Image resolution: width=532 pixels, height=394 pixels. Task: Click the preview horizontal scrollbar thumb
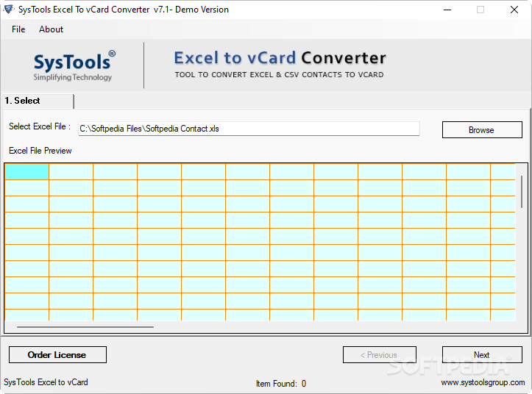pyautogui.click(x=85, y=327)
